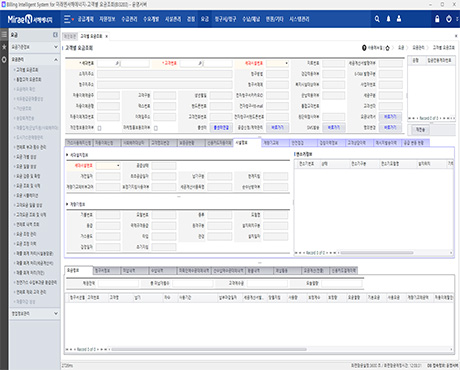Expand the first collapsed sidebar section chevron
The image size is (460, 370).
(56, 47)
